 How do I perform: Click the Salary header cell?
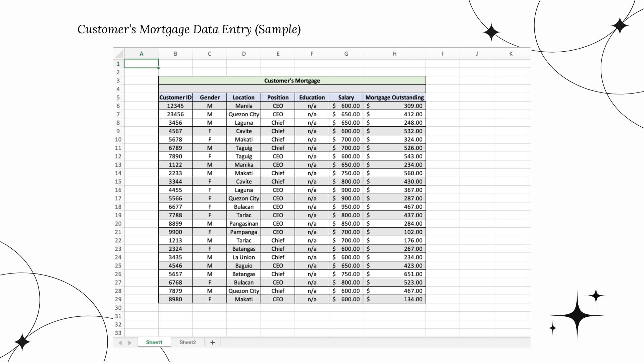point(346,98)
